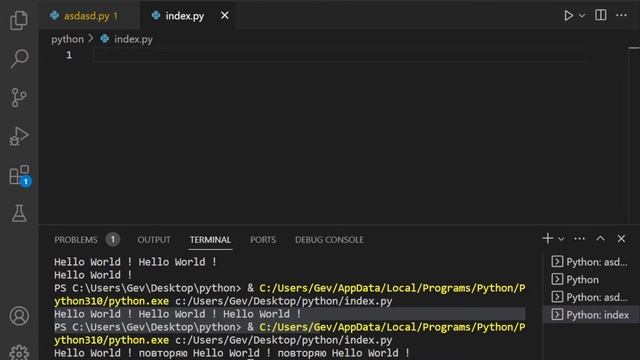The image size is (640, 360).
Task: Close the terminal panel
Action: [621, 238]
